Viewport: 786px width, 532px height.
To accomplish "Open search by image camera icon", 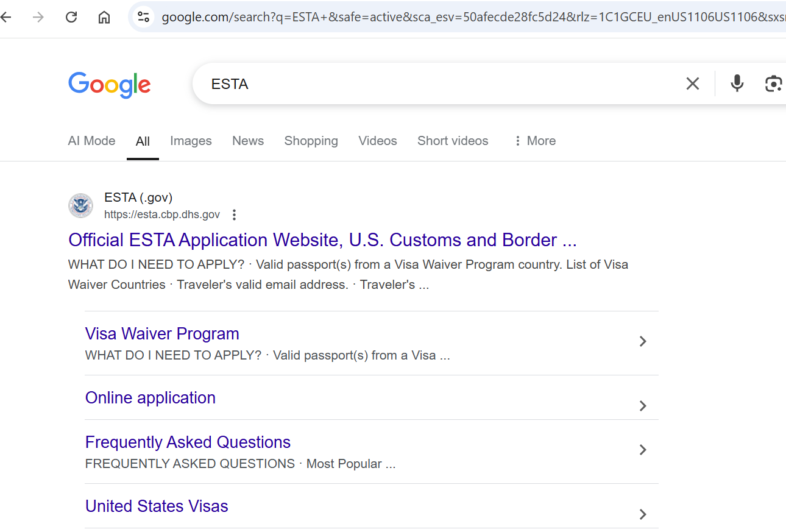I will (773, 83).
